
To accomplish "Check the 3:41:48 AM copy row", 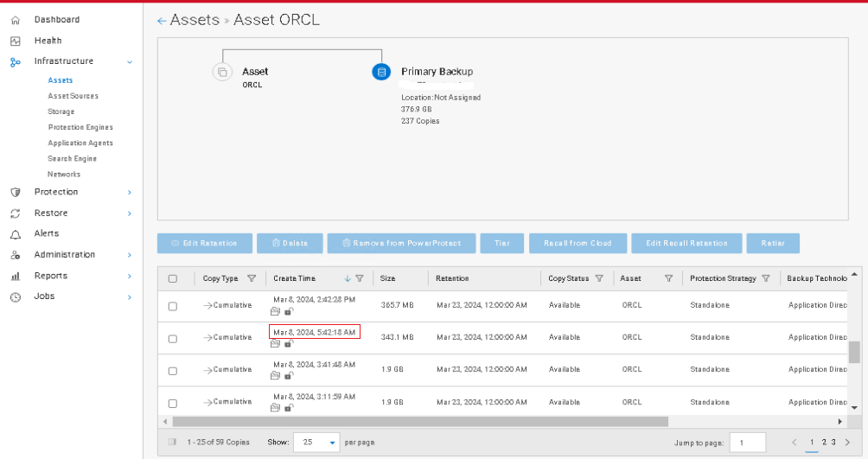I will [173, 371].
